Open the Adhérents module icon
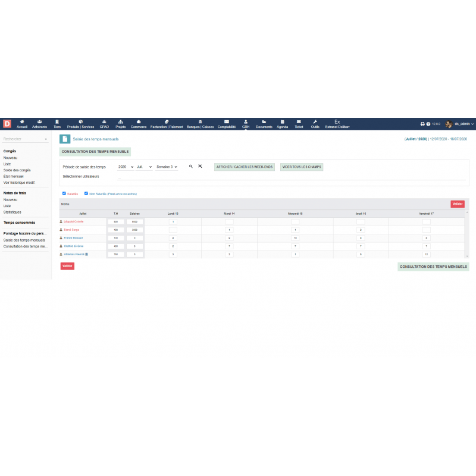Image resolution: width=476 pixels, height=476 pixels. pyautogui.click(x=39, y=121)
